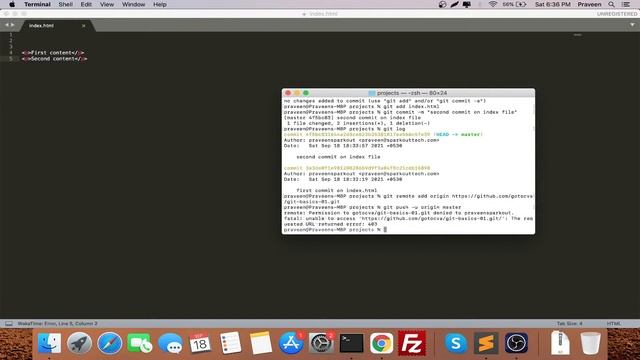Launch Safari from the dock

(x=109, y=343)
